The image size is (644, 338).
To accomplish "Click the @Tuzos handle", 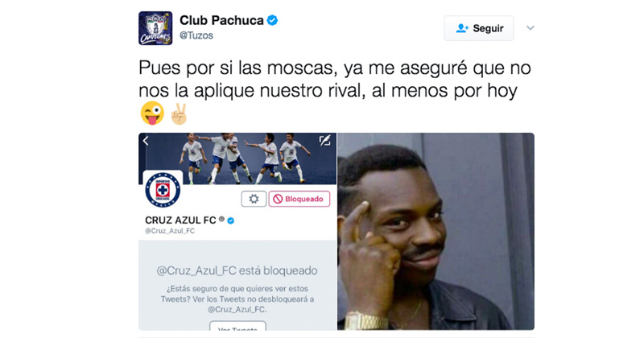I will click(196, 35).
